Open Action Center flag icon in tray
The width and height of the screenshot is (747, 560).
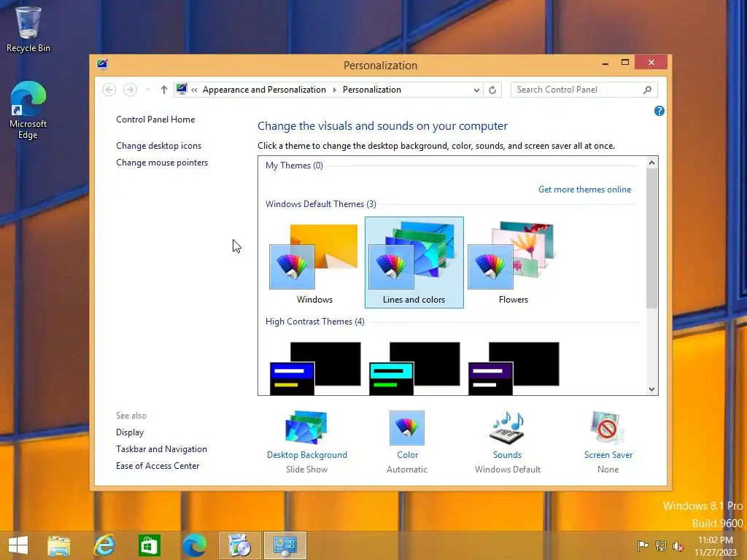pyautogui.click(x=643, y=545)
